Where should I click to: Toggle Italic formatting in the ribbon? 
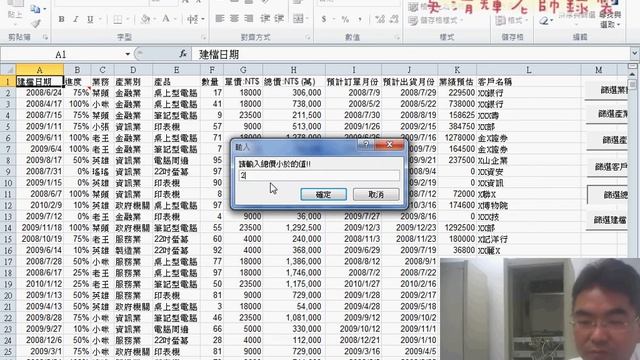click(x=76, y=19)
